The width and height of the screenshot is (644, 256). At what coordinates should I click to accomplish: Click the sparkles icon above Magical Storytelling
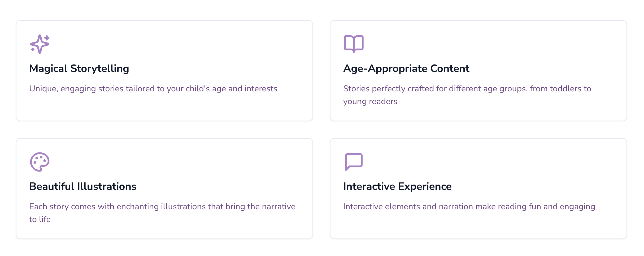[40, 44]
